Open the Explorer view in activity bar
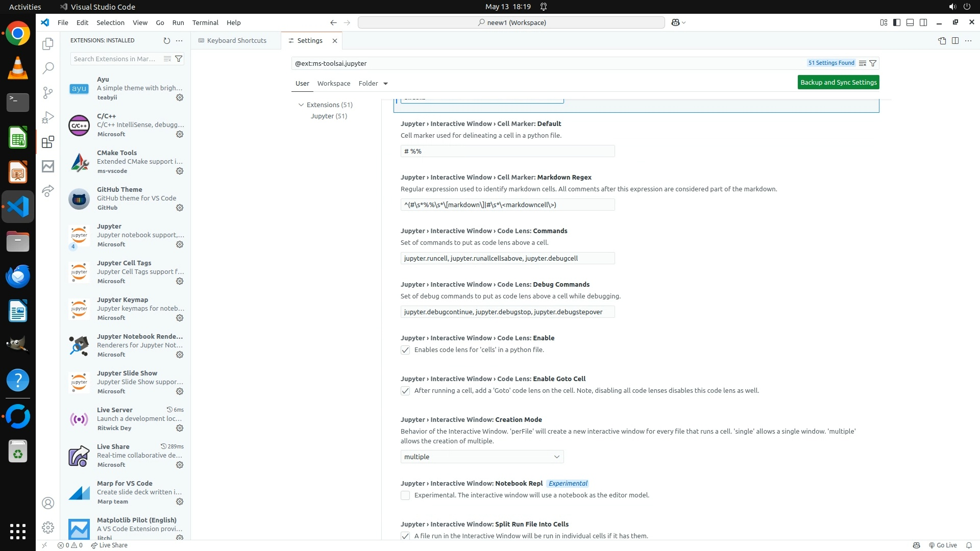The image size is (980, 551). click(48, 44)
